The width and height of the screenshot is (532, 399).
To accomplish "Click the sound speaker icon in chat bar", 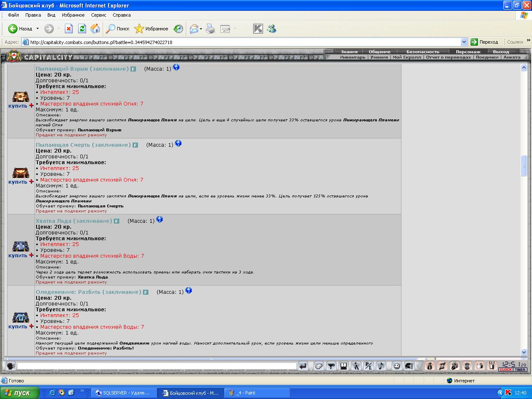I will pyautogui.click(x=381, y=366).
